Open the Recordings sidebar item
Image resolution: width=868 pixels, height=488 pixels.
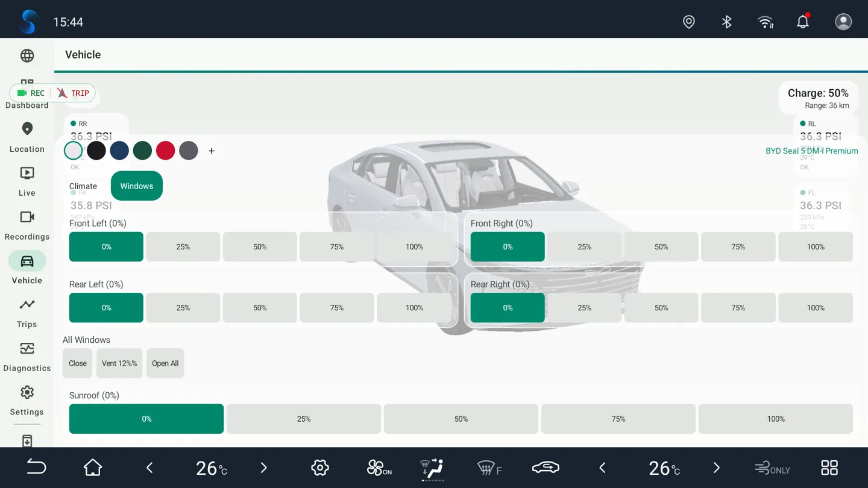coord(27,225)
